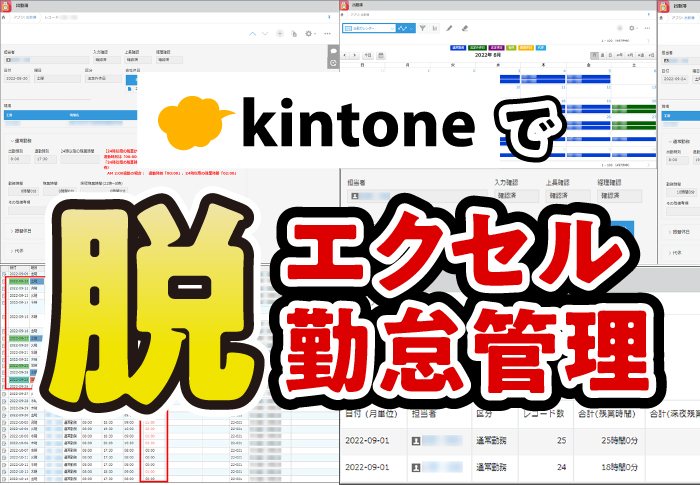Click the 2022-09-24 date field in right window
Image resolution: width=700 pixels, height=485 pixels.
[675, 79]
